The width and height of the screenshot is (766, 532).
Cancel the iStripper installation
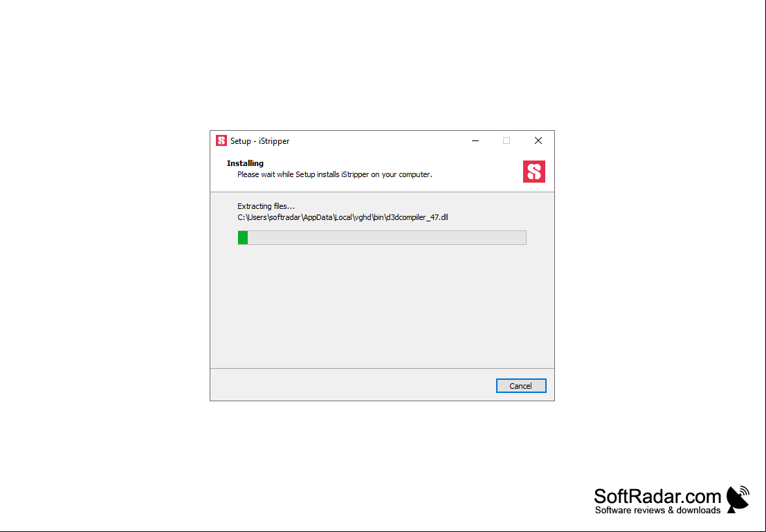pos(521,386)
